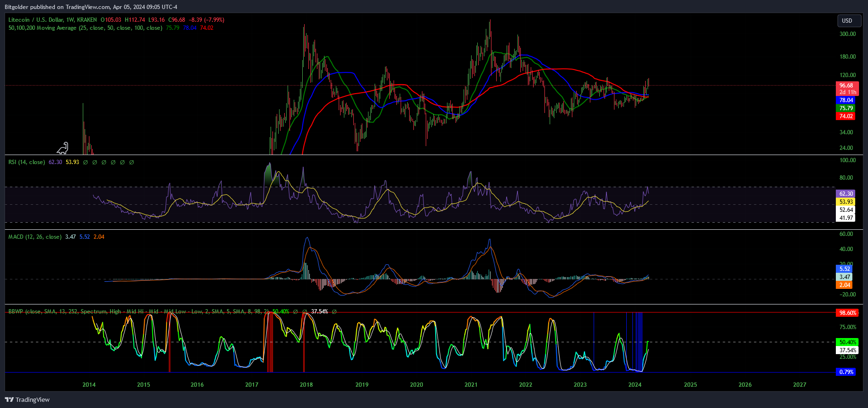Image resolution: width=868 pixels, height=408 pixels.
Task: Click the 60.00 MACD axis label
Action: click(846, 234)
